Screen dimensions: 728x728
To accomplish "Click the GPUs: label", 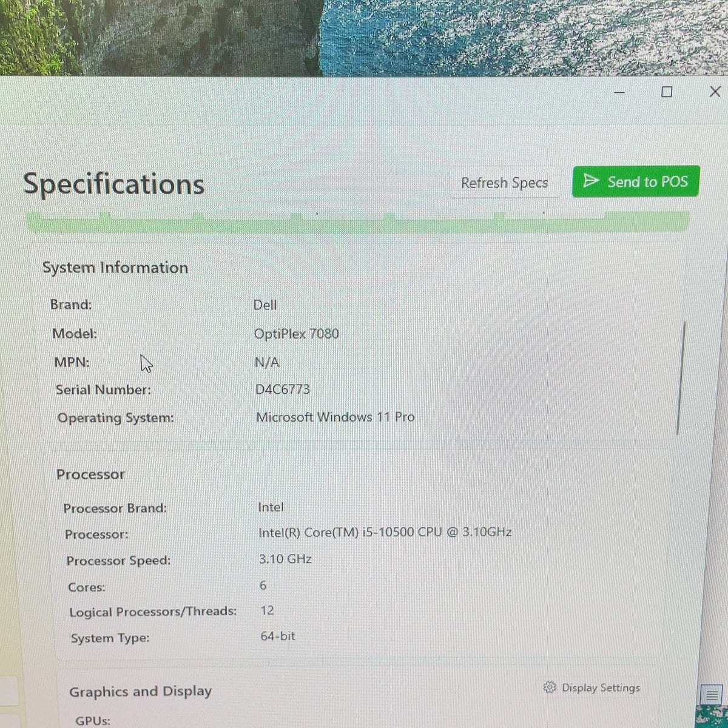I will [93, 721].
